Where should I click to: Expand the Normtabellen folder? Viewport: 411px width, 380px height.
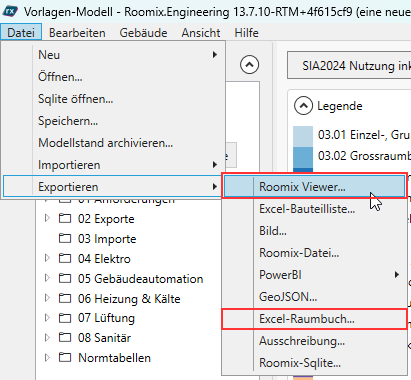pos(47,357)
